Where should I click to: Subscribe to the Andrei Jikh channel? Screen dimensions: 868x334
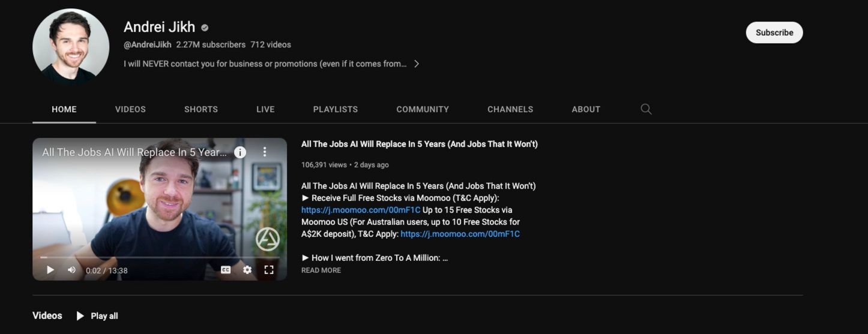(x=774, y=32)
